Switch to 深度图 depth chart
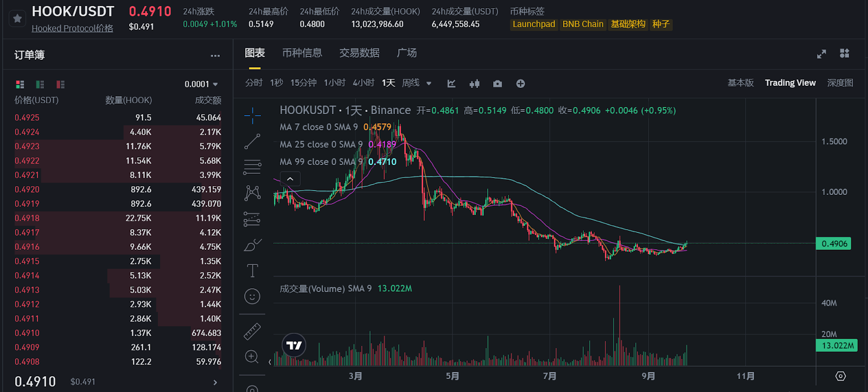The width and height of the screenshot is (868, 392). coord(840,83)
